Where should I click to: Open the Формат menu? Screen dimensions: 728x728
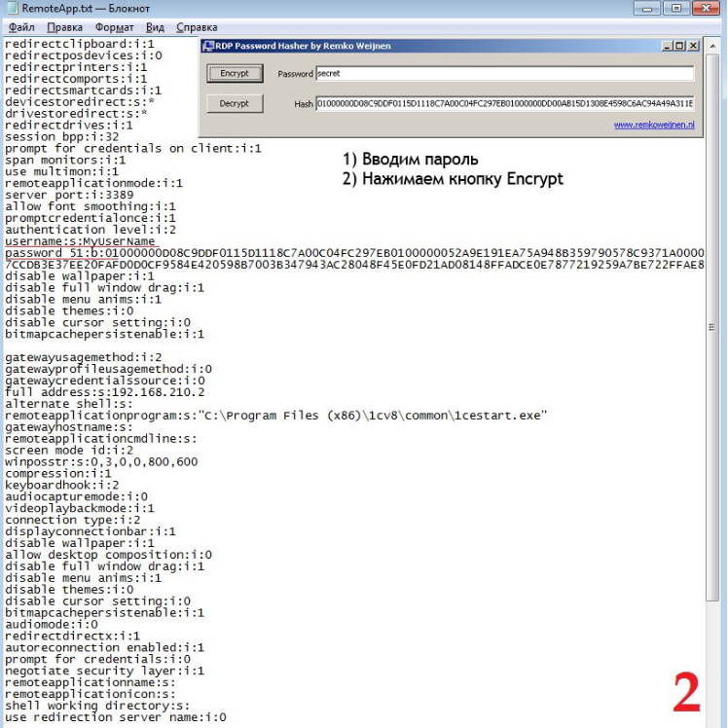(116, 28)
